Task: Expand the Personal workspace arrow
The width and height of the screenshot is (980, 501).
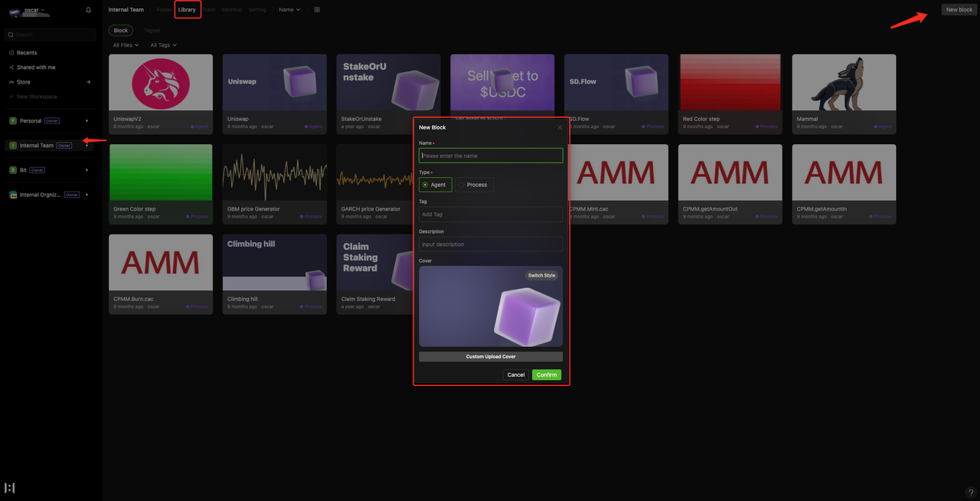Action: [87, 121]
